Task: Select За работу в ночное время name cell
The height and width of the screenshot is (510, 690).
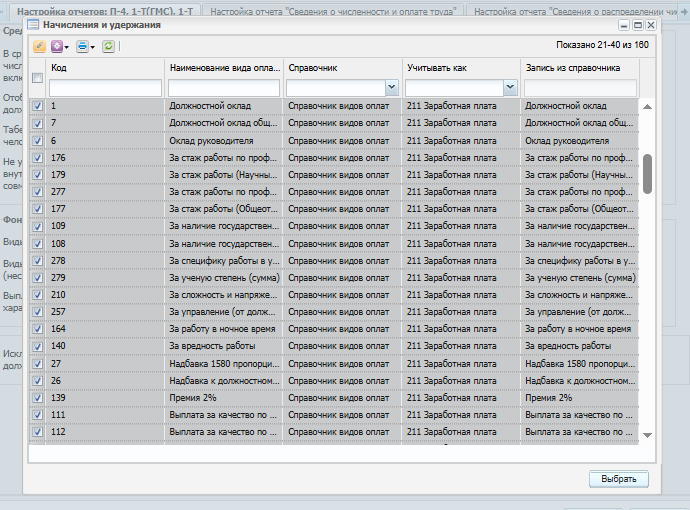Action: click(x=224, y=329)
